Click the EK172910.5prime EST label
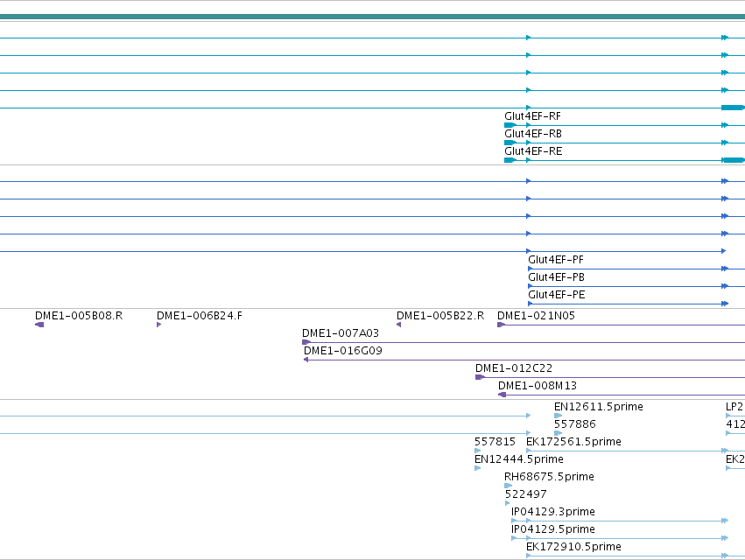Viewport: 745px width, 560px height. (573, 547)
